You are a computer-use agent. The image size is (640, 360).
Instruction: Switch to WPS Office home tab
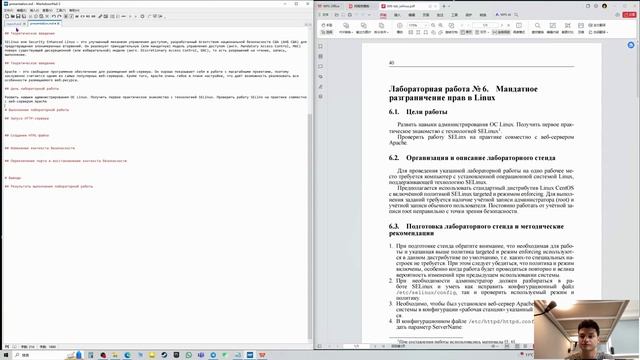pos(329,6)
